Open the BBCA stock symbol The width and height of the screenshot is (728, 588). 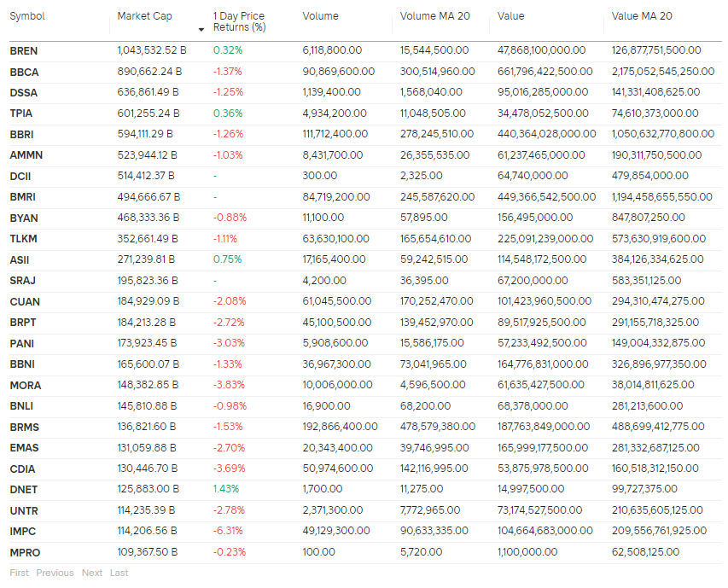(24, 73)
